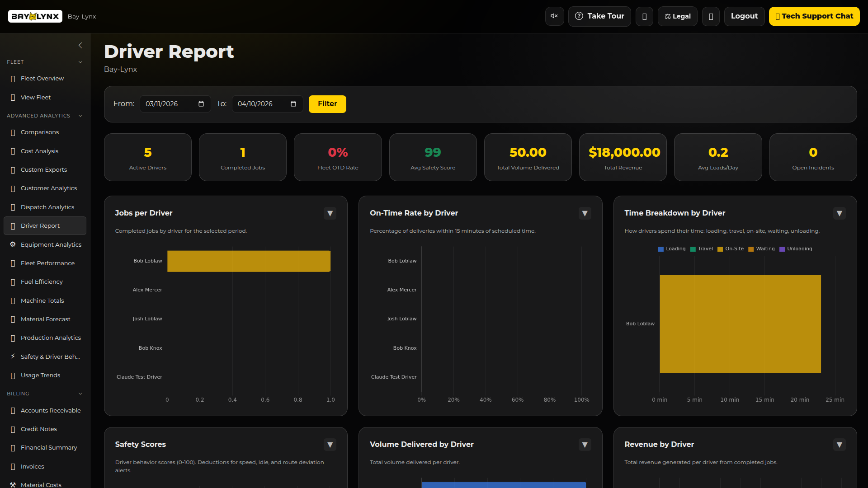Collapse the Fleet sidebar section

tap(80, 62)
